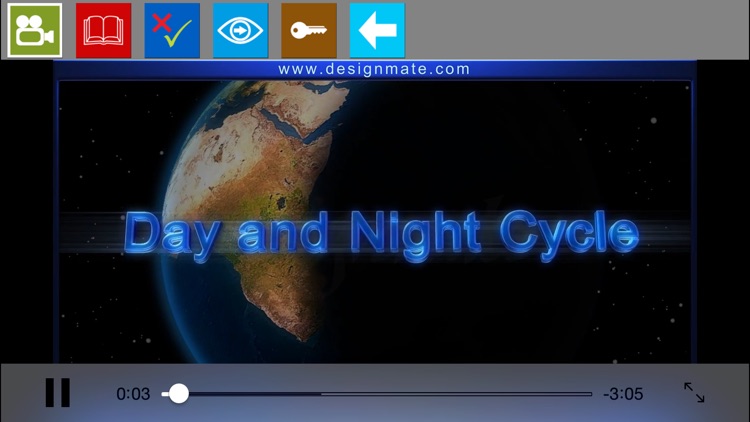The image size is (750, 422).
Task: Open the green video camera section
Action: pos(35,30)
